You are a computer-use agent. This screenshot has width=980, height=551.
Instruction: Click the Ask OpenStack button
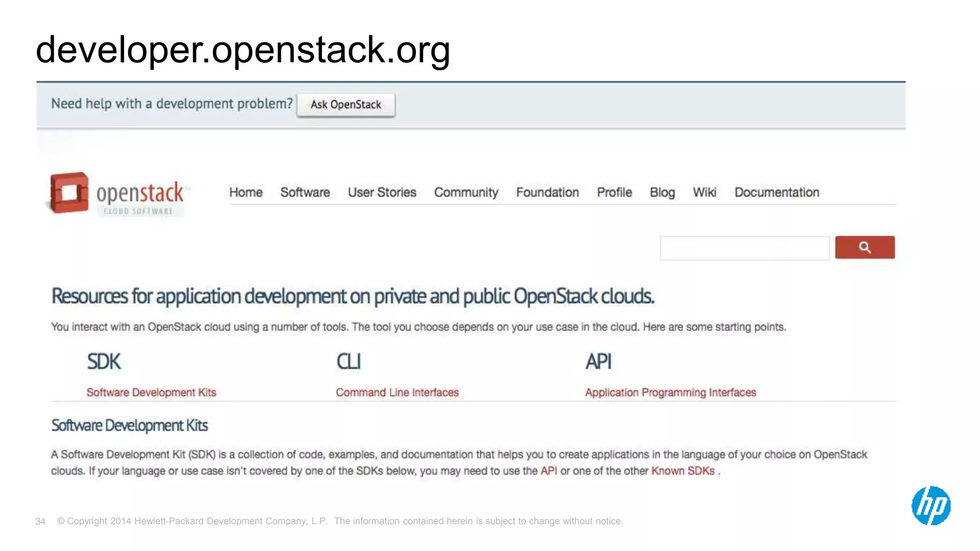coord(346,105)
